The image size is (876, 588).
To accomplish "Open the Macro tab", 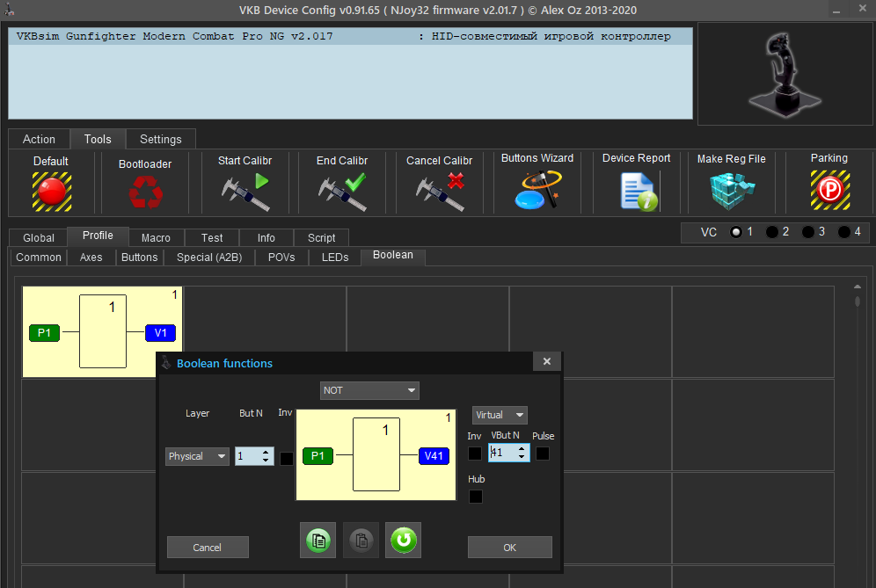I will (156, 238).
